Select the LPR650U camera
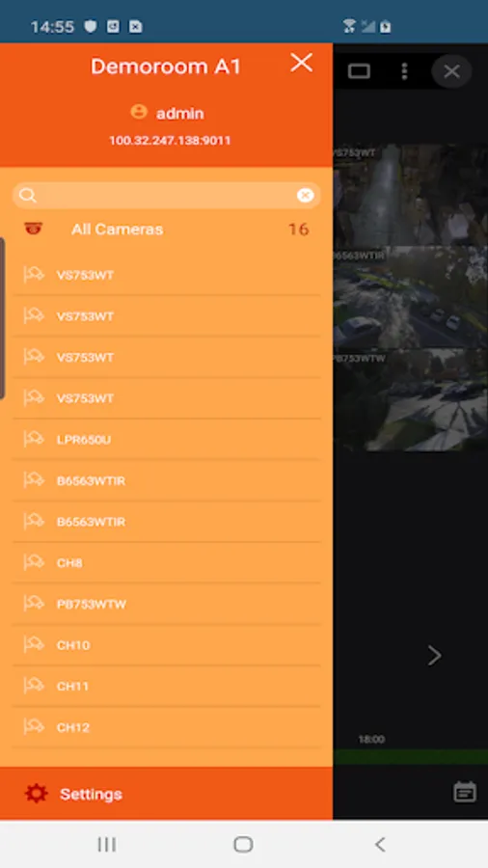488x868 pixels. click(x=166, y=440)
